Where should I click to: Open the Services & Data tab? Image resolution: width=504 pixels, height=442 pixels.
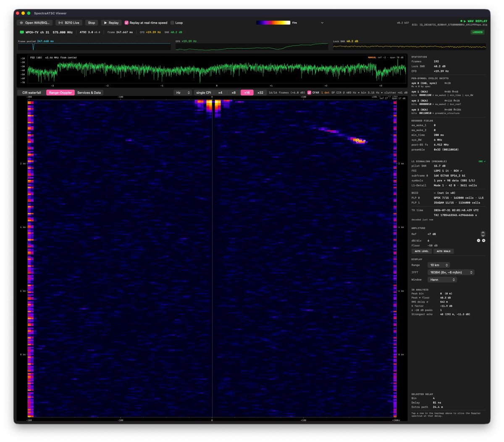[x=89, y=92]
